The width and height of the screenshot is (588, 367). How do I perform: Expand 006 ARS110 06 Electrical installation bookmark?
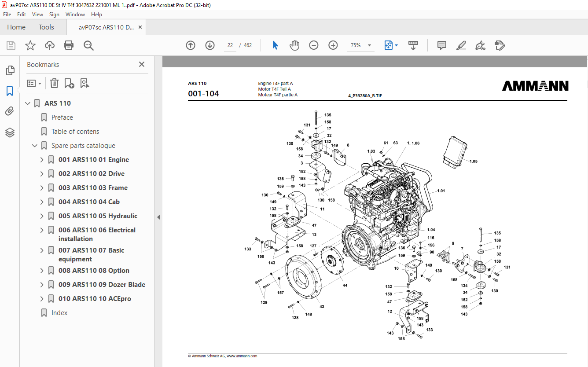point(42,230)
